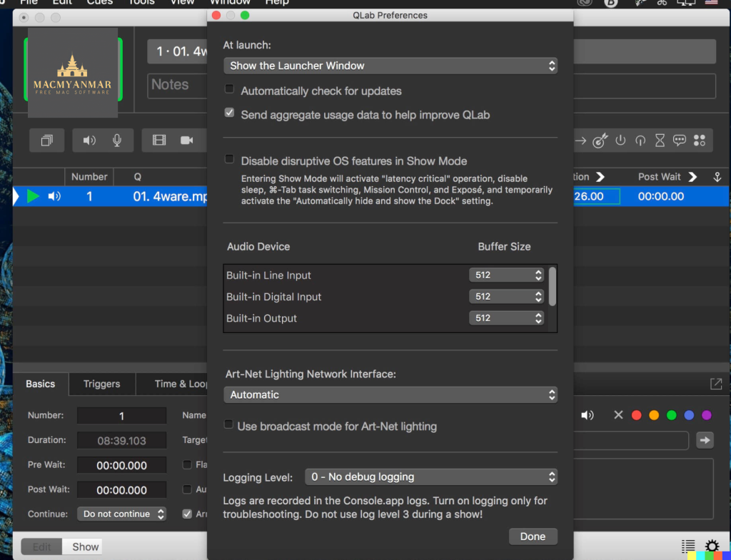Set cue color to blue
This screenshot has width=731, height=560.
pyautogui.click(x=689, y=415)
